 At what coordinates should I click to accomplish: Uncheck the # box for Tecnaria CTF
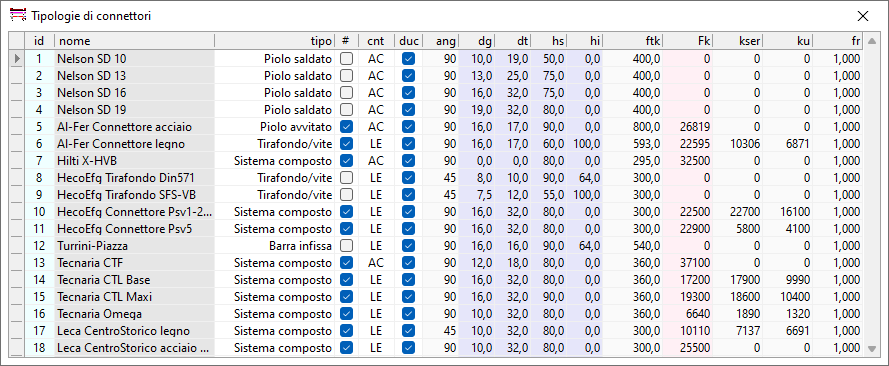coord(346,262)
